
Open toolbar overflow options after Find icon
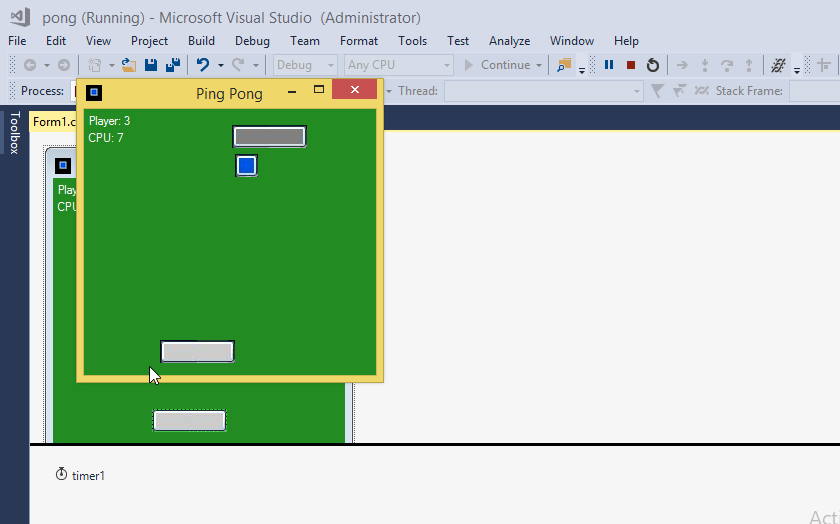tap(582, 70)
